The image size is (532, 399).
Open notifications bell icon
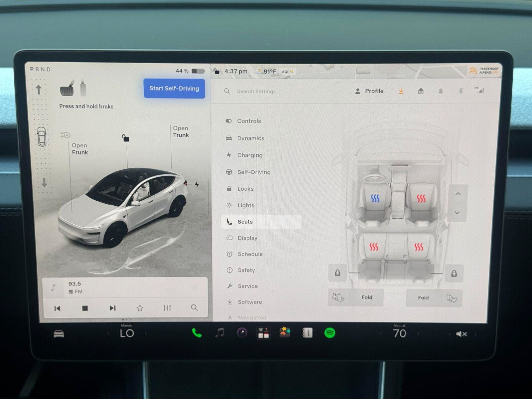441,91
